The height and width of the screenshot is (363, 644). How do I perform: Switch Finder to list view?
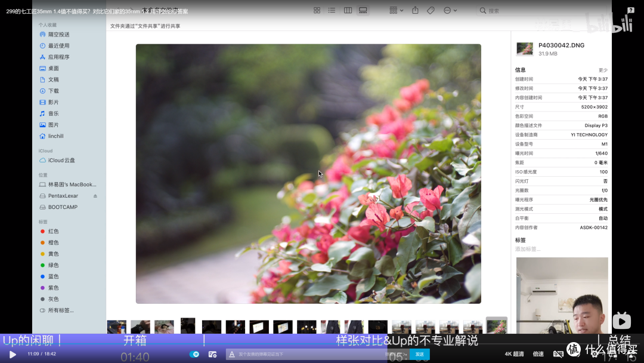(332, 10)
